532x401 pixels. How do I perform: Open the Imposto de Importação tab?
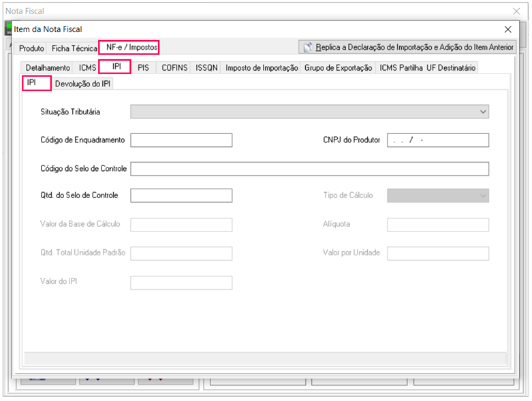point(262,67)
